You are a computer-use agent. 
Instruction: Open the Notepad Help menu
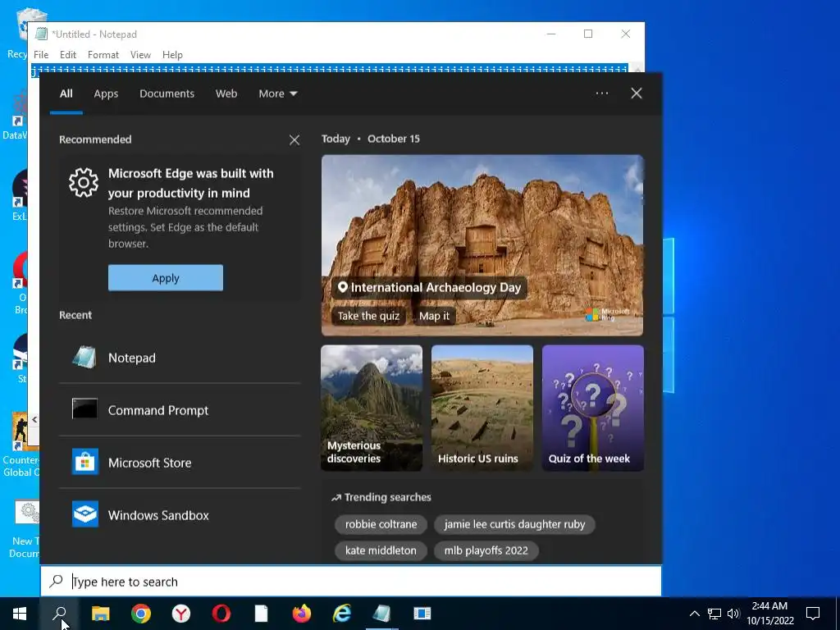(172, 55)
